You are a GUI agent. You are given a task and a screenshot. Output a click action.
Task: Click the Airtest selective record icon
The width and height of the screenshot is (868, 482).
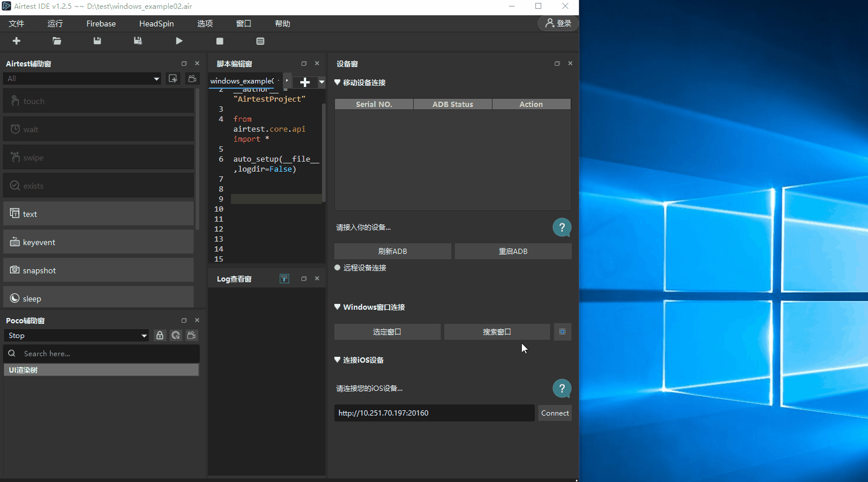click(173, 79)
